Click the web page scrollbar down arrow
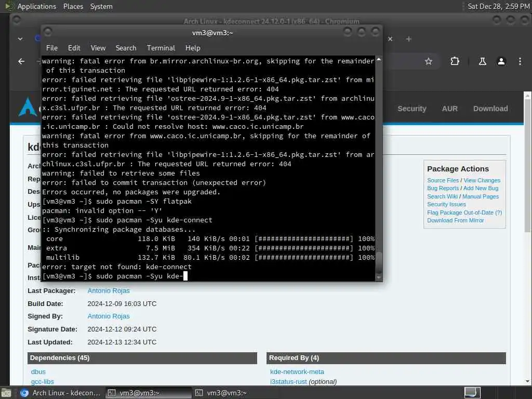The width and height of the screenshot is (532, 399). [527, 381]
